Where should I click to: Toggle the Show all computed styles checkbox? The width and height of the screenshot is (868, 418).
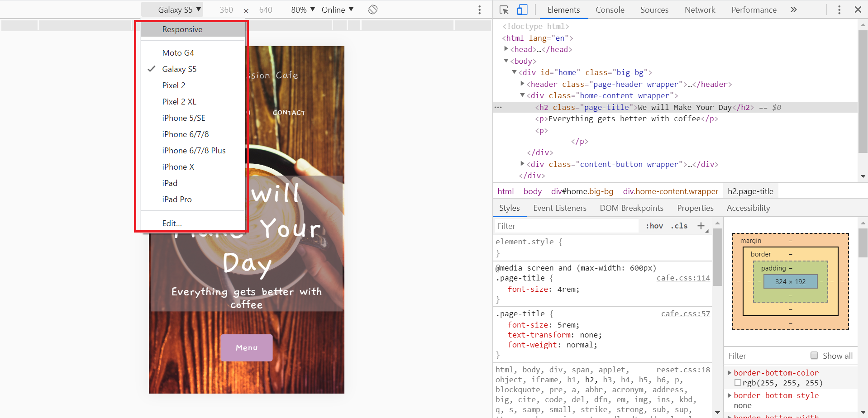(x=814, y=356)
